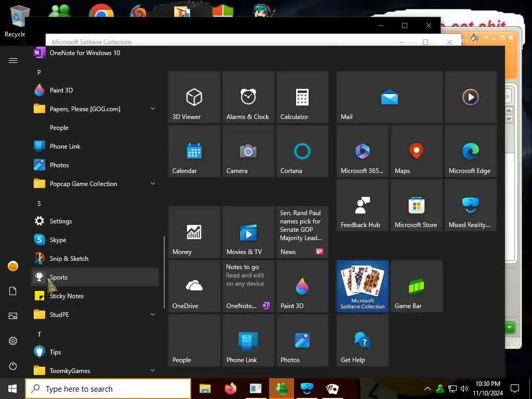Screen dimensions: 532x399
Task: Open the Get Help tile
Action: point(362,340)
